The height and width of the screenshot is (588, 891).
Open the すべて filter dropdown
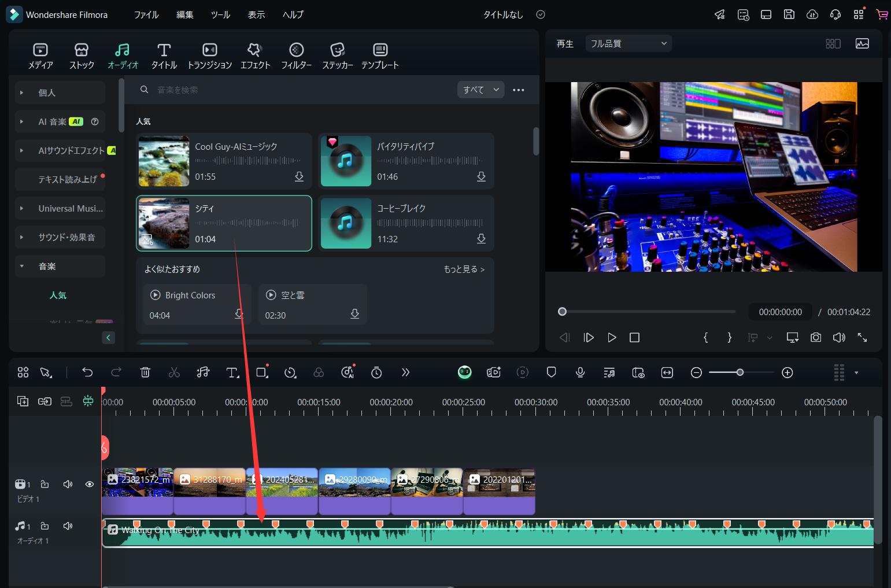[480, 90]
